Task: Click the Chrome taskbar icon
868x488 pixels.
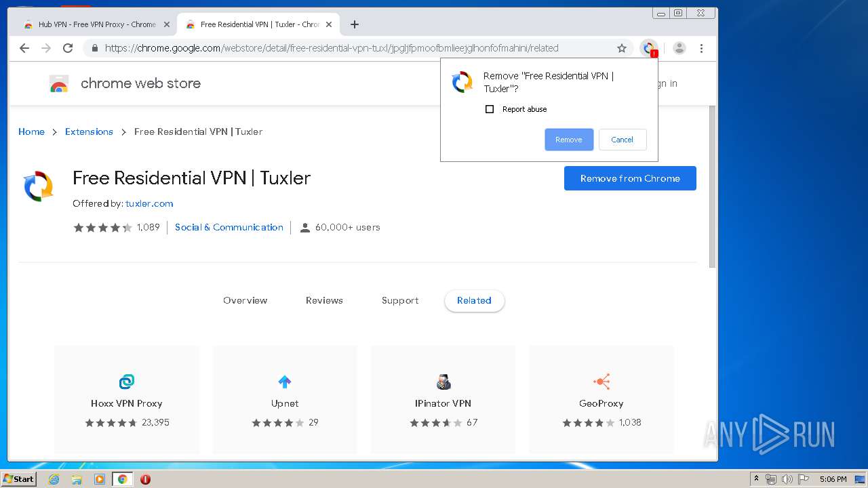Action: 122,479
